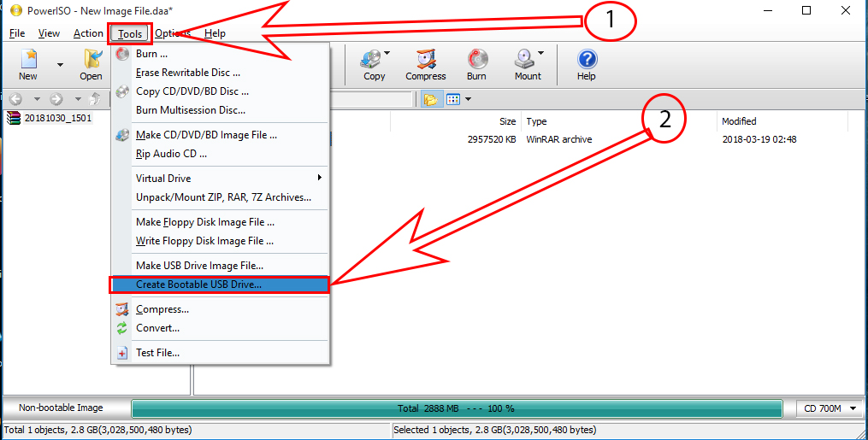868x440 pixels.
Task: Sort the list by Modified column header
Action: 739,121
